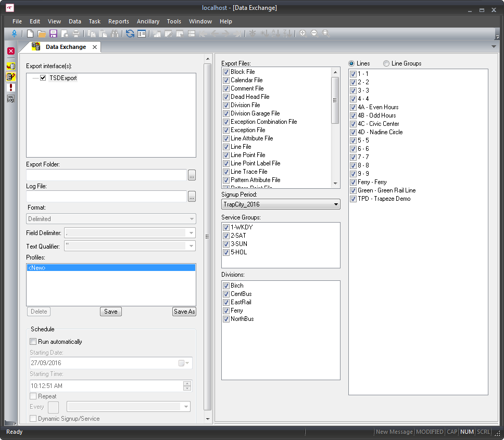Open the Ancillary menu
The image size is (504, 440).
coord(148,21)
